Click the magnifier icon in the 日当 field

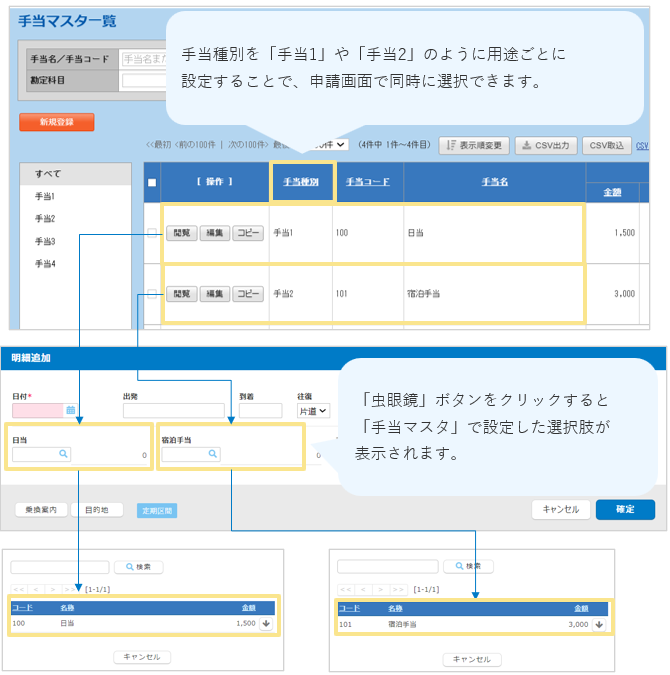pos(62,453)
